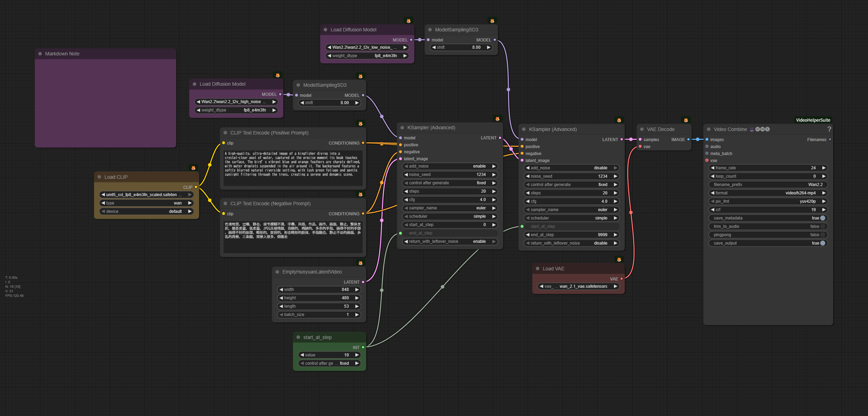Enable the pingpong toggle
Image resolution: width=868 pixels, height=416 pixels.
click(822, 235)
